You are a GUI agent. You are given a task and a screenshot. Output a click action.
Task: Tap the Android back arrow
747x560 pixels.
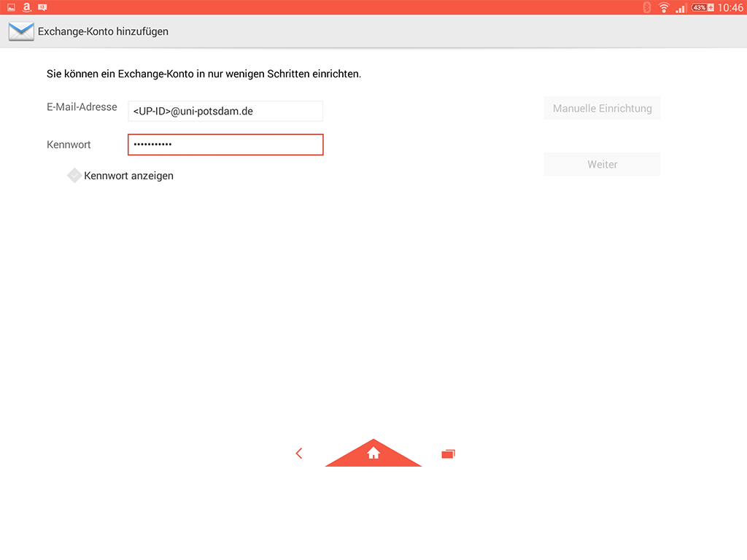tap(299, 454)
